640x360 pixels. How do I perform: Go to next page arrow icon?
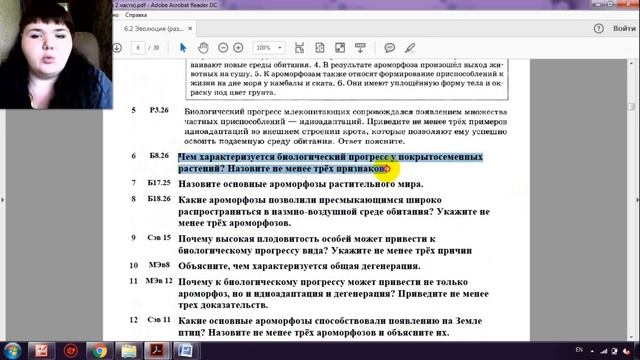click(x=117, y=48)
